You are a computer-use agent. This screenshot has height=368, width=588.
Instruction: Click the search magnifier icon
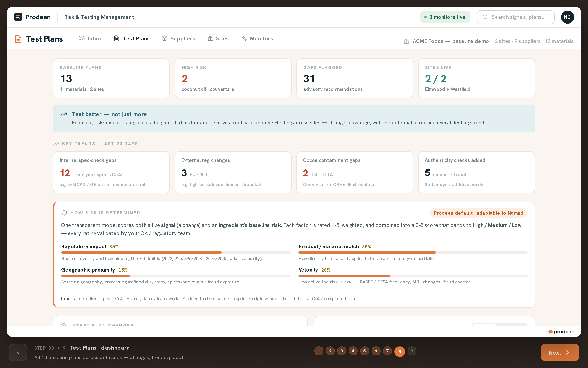pos(485,17)
